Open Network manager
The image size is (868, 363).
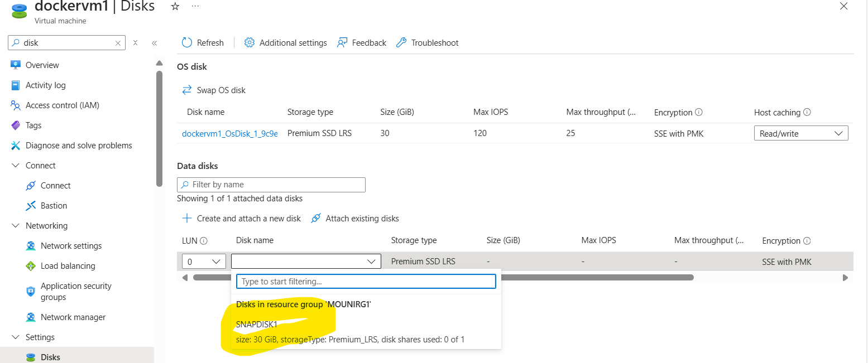point(73,317)
